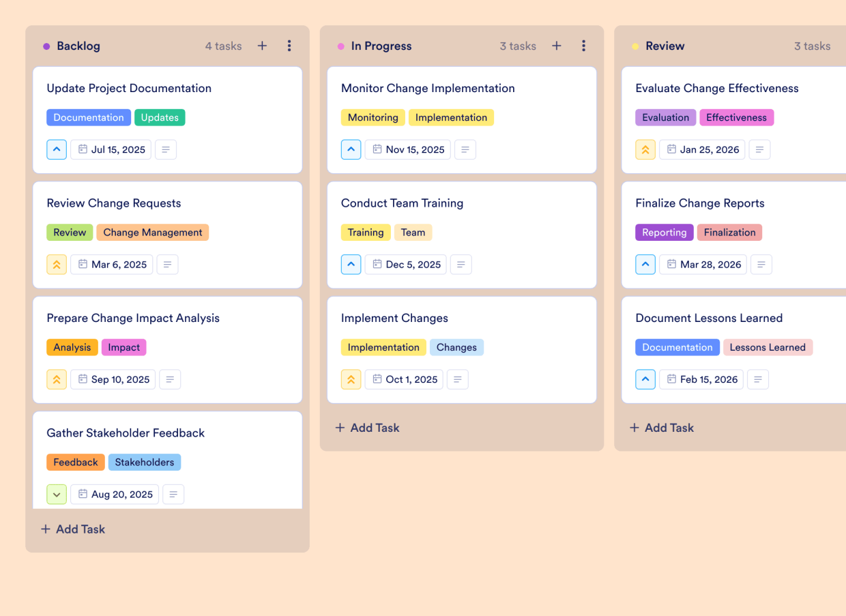
Task: Toggle the priority arrow on Conduct Team Training
Action: [x=351, y=264]
